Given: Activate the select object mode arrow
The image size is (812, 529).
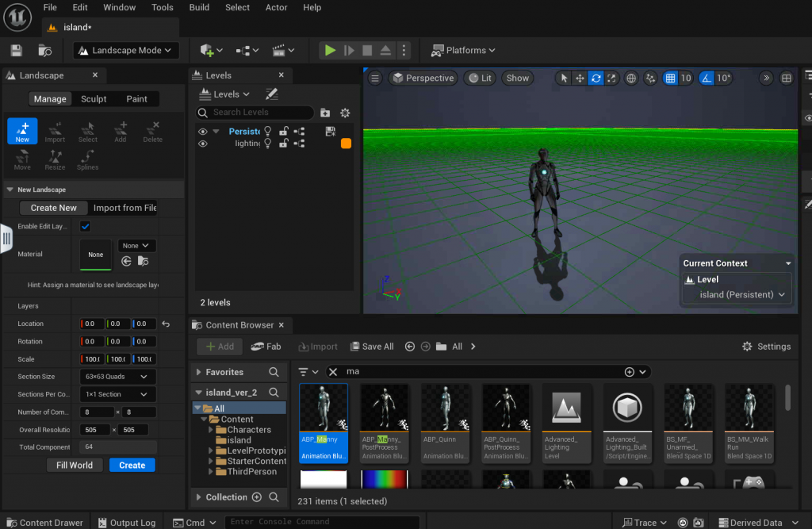Looking at the screenshot, I should click(564, 79).
